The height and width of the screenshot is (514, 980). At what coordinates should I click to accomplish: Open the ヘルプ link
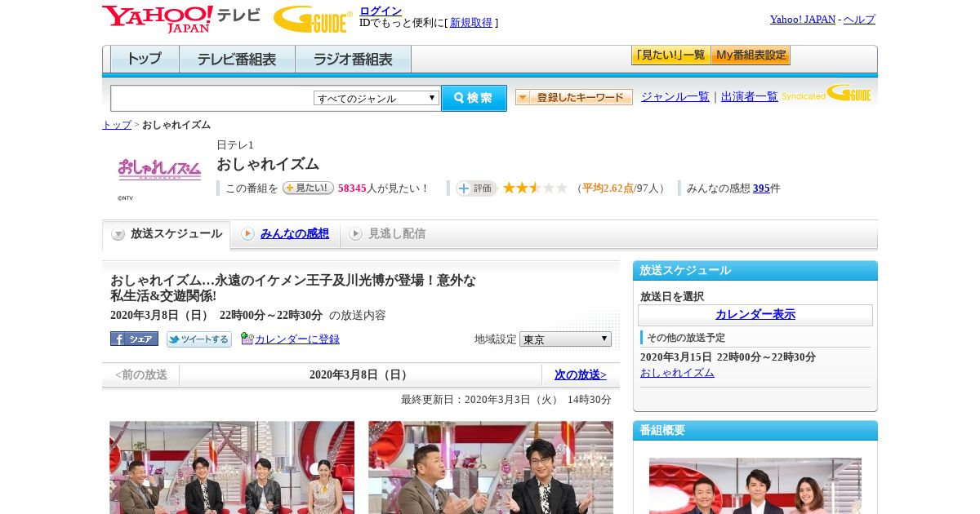859,19
